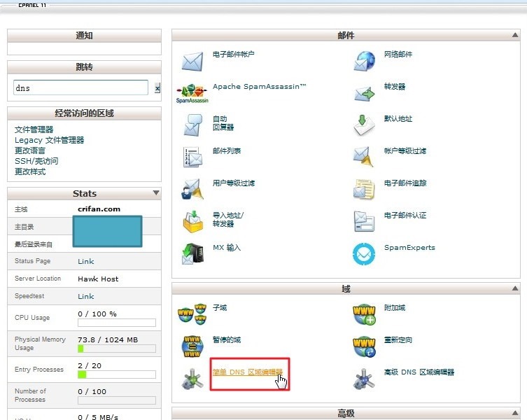Open the 子域 www globes icon

pyautogui.click(x=192, y=314)
